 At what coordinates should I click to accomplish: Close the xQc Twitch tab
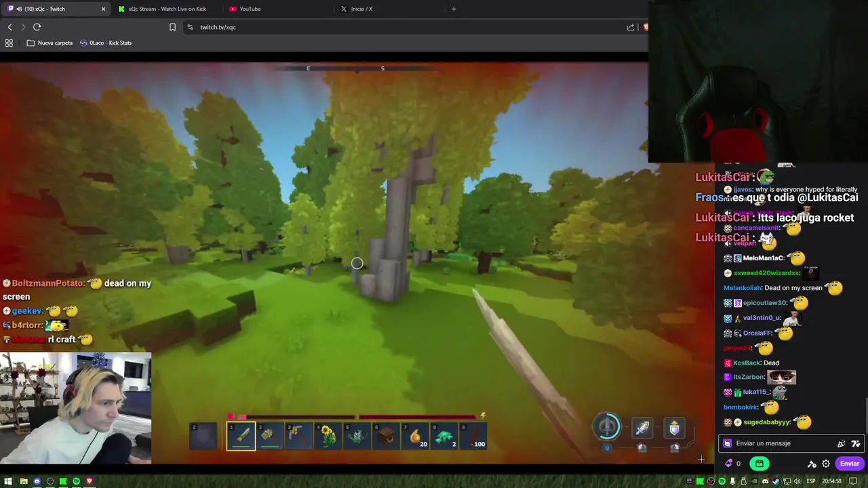click(103, 9)
